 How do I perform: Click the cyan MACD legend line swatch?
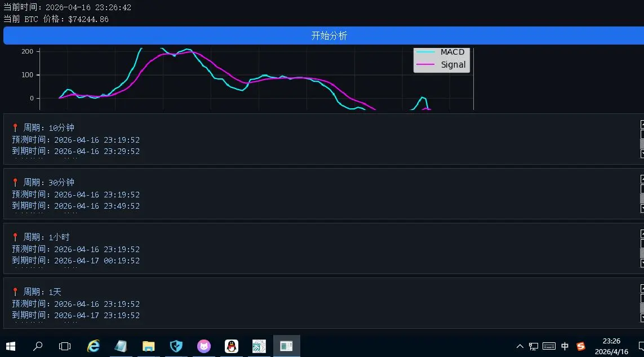[425, 52]
